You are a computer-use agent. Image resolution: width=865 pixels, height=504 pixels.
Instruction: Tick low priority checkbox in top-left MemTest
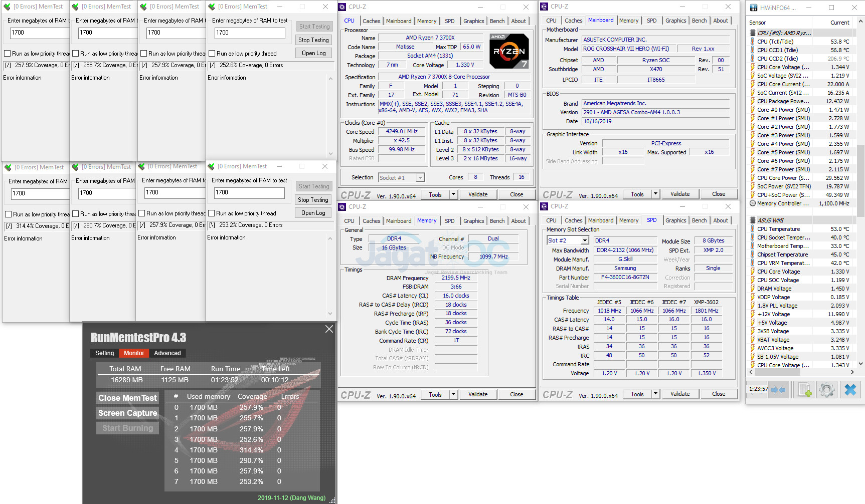[8, 54]
